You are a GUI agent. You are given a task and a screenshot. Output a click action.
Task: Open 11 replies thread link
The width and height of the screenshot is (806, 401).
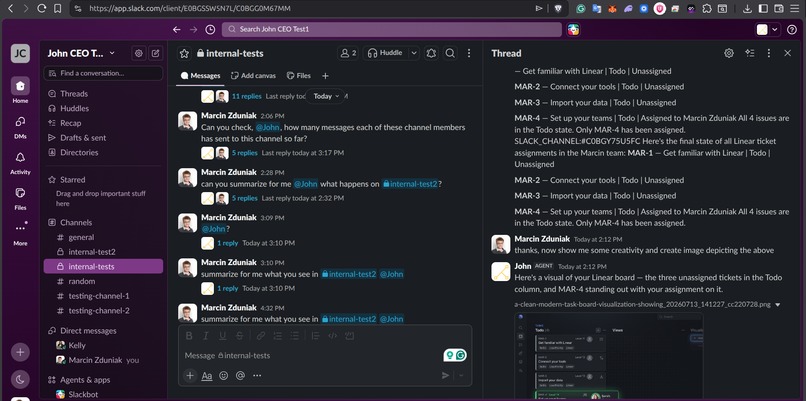[x=246, y=96]
